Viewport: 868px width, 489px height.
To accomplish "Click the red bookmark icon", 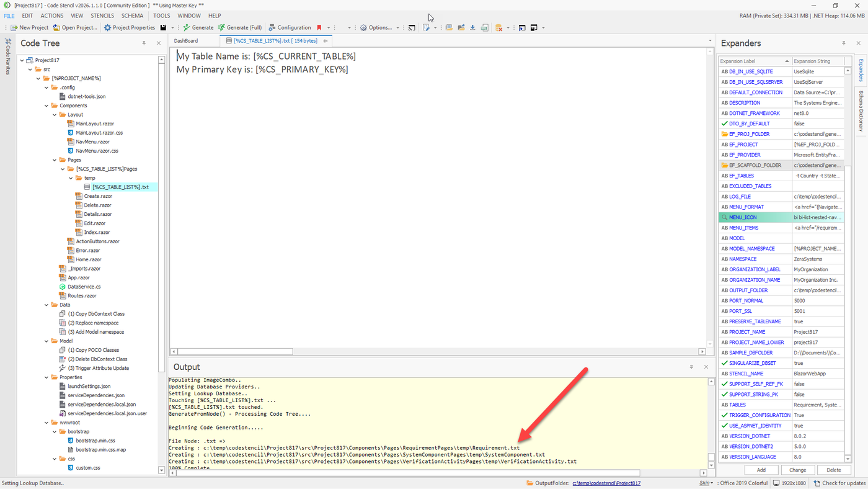I will [319, 27].
